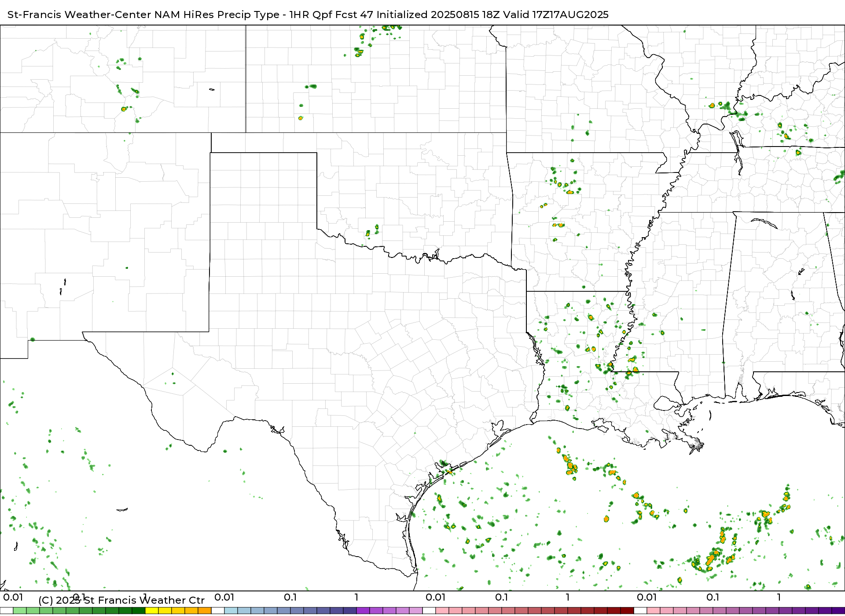845x616 pixels.
Task: Click the 0.01 label above the red scale
Action: click(436, 597)
